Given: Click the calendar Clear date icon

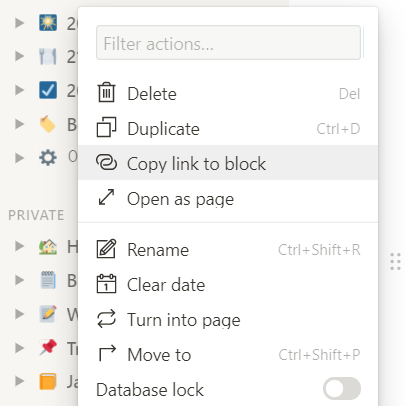Looking at the screenshot, I should [106, 284].
